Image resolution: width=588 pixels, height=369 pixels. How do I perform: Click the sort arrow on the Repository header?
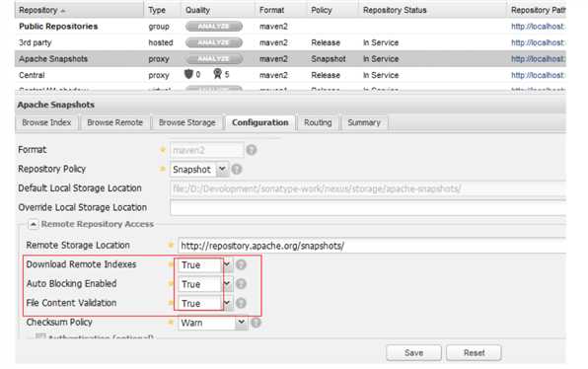[x=63, y=11]
